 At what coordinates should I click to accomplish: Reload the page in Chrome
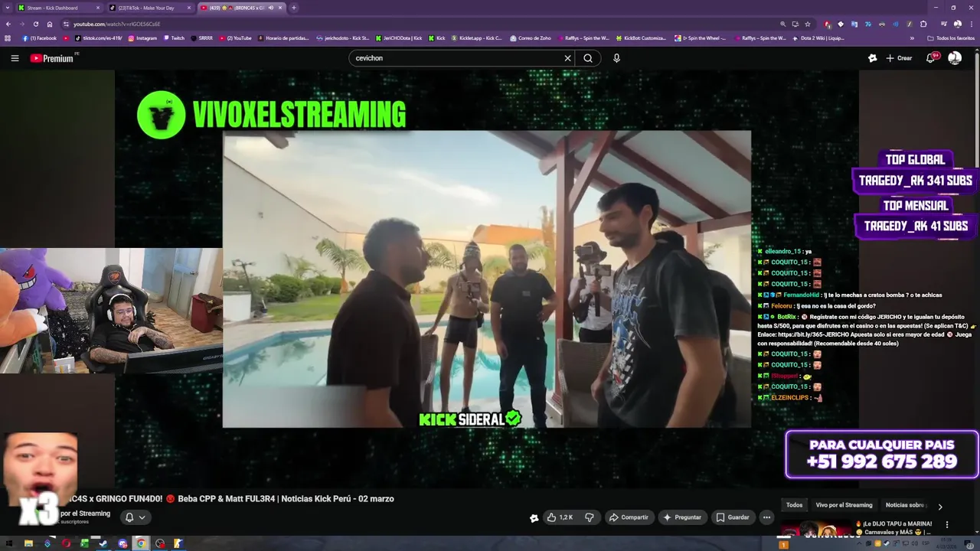click(x=35, y=24)
